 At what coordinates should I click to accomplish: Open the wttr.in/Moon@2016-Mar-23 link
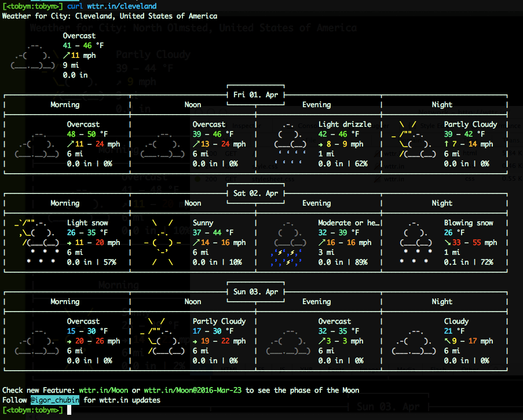click(x=192, y=390)
